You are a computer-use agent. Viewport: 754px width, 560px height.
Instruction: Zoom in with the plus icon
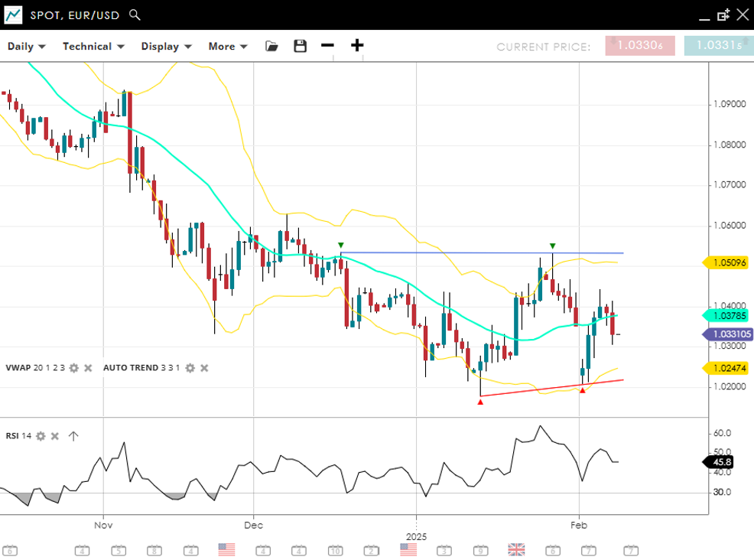pos(357,45)
